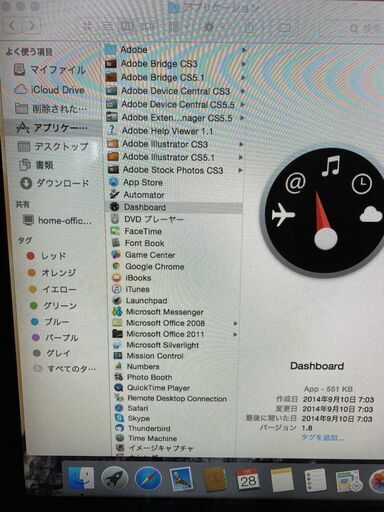Select the Google Chrome icon in list
384x512 pixels.
click(116, 266)
